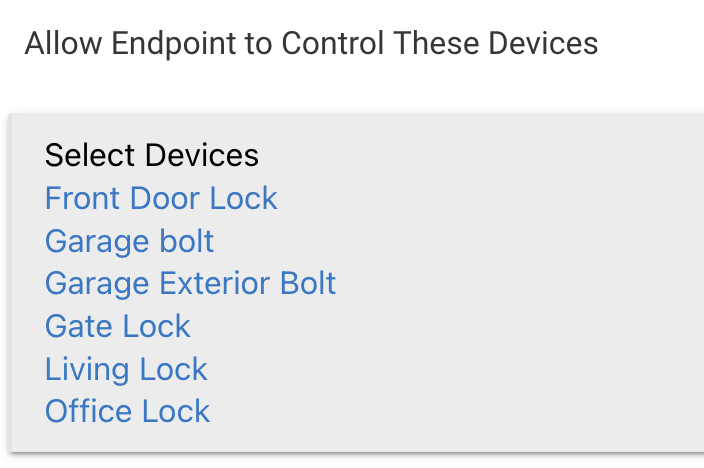Click the Allow Endpoint to Control heading
704x468 pixels.
tap(311, 44)
